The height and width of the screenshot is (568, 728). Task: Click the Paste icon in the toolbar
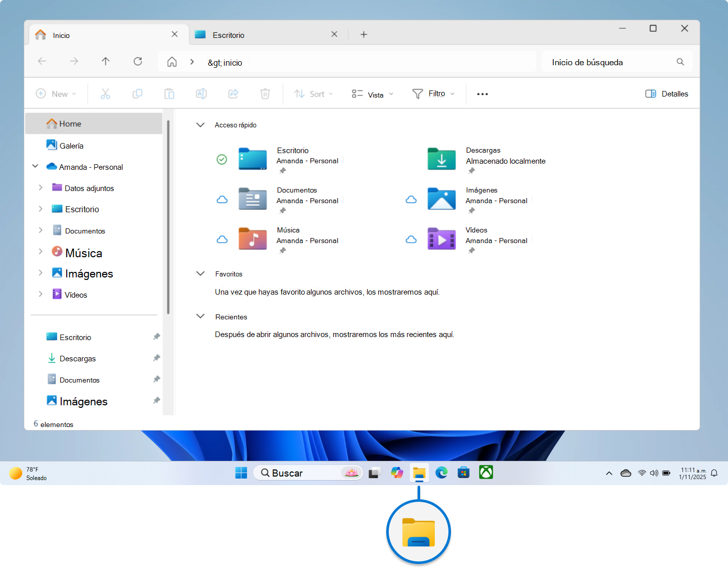pyautogui.click(x=169, y=93)
